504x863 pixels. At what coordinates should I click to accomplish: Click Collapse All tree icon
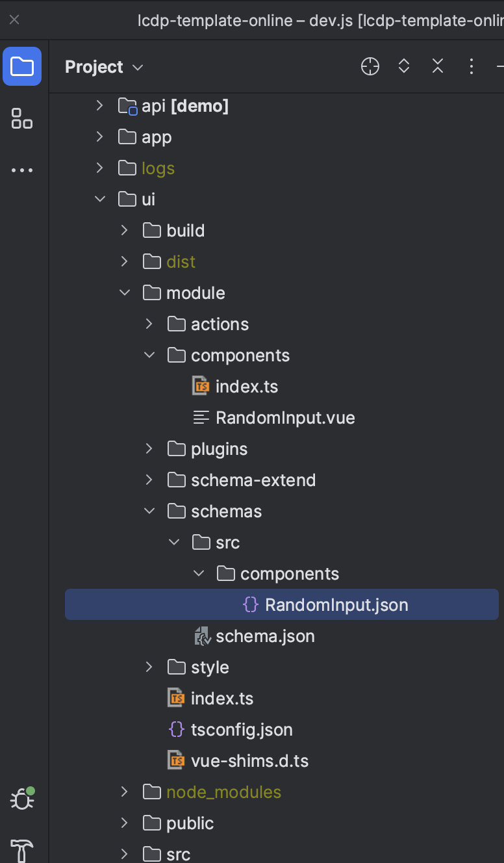pos(438,66)
